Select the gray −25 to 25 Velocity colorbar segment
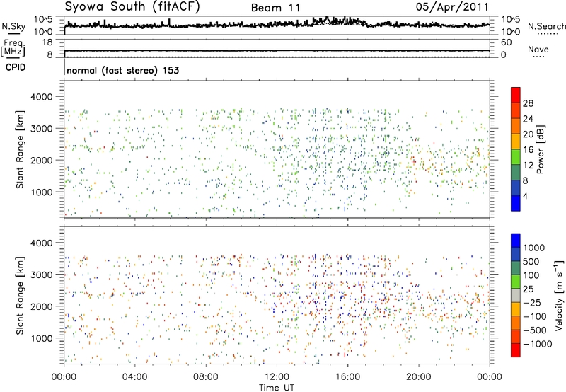 pos(516,295)
